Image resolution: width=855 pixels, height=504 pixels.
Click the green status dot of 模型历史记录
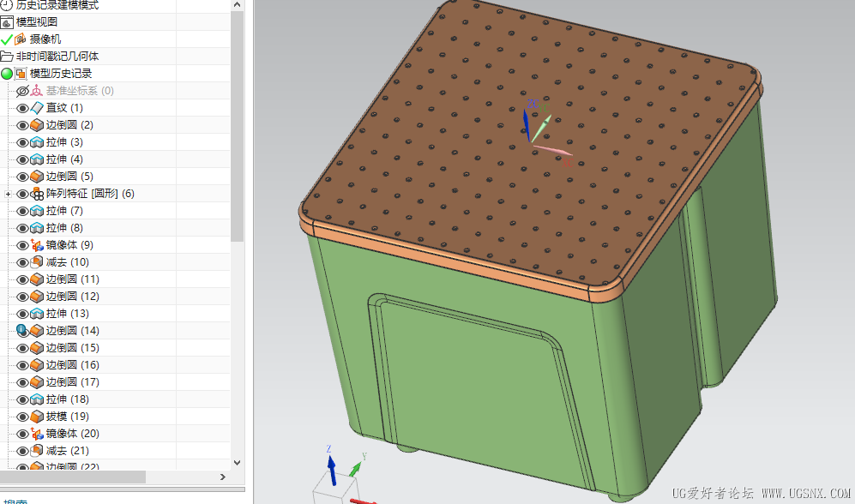point(7,74)
